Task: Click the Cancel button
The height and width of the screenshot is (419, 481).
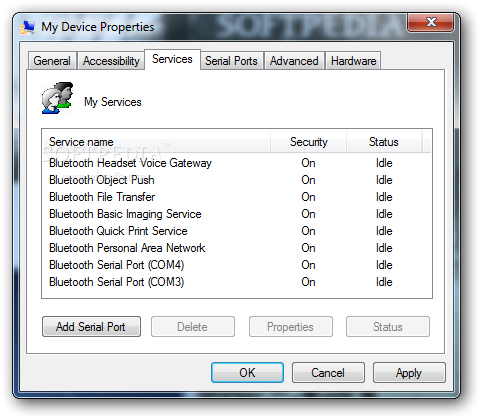Action: (x=328, y=373)
